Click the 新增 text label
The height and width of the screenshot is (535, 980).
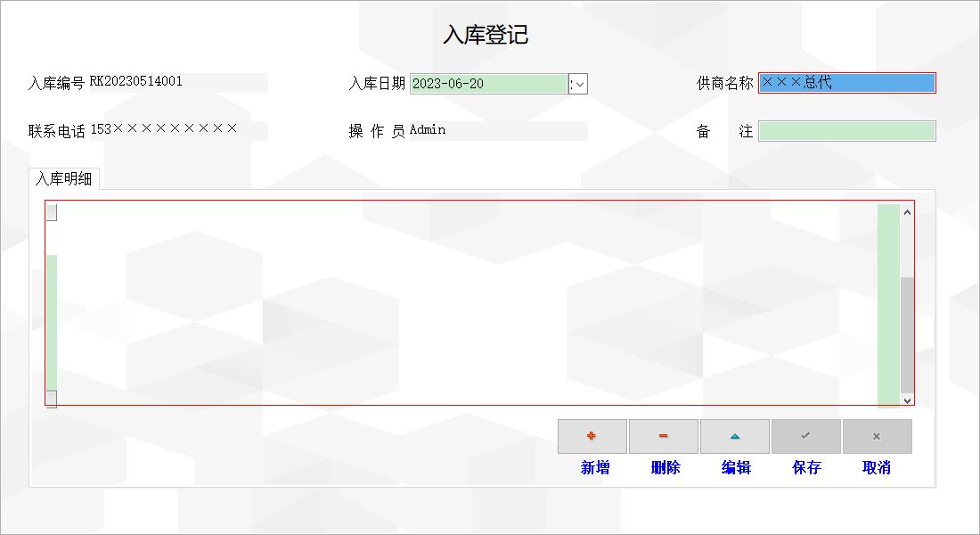coord(595,467)
